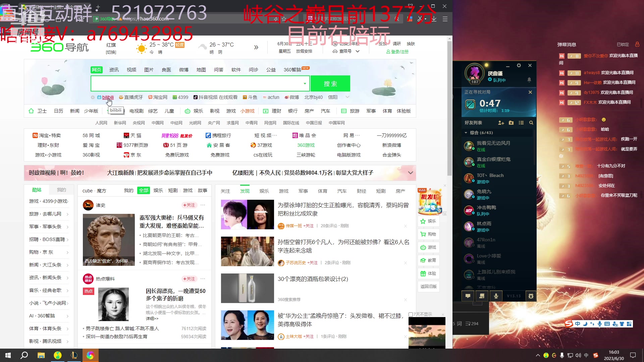Open File Explorer from taskbar

41,355
